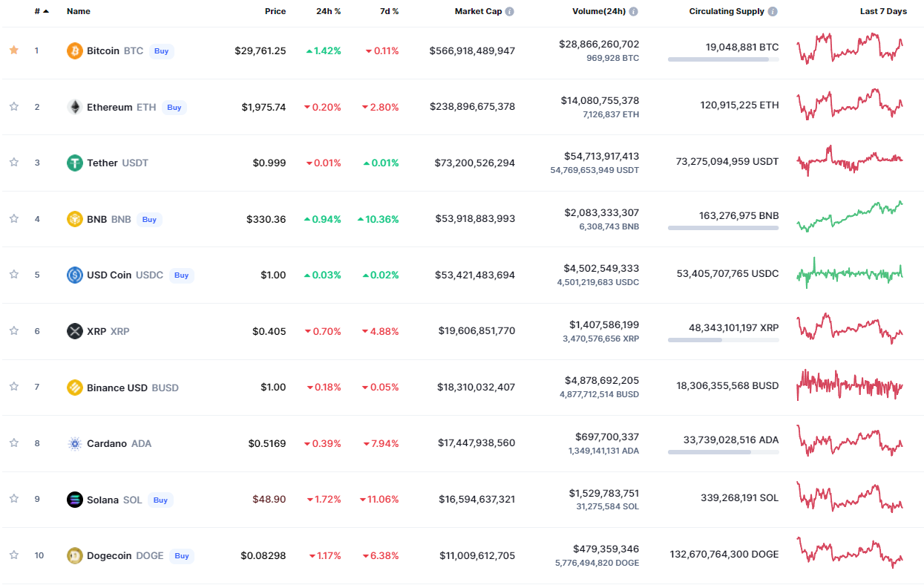Image resolution: width=924 pixels, height=588 pixels.
Task: Sort table by Market Cap header
Action: (478, 11)
